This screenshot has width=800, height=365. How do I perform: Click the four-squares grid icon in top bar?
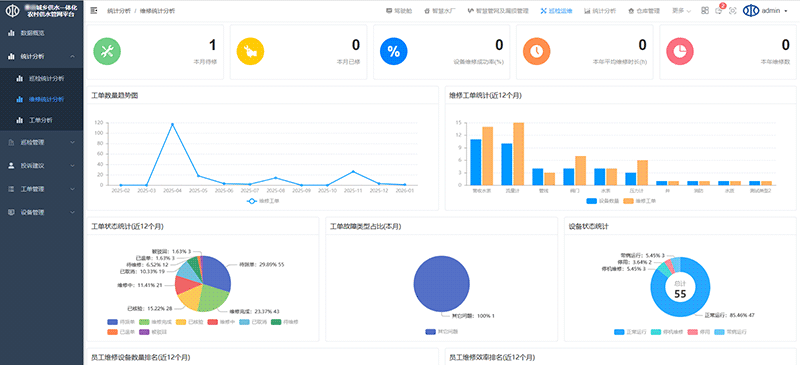pos(705,11)
